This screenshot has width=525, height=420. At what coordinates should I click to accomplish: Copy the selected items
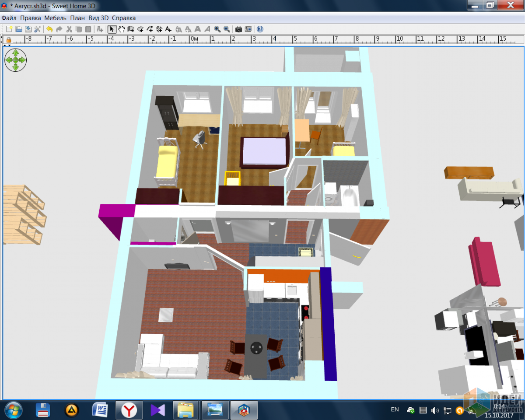(x=79, y=29)
